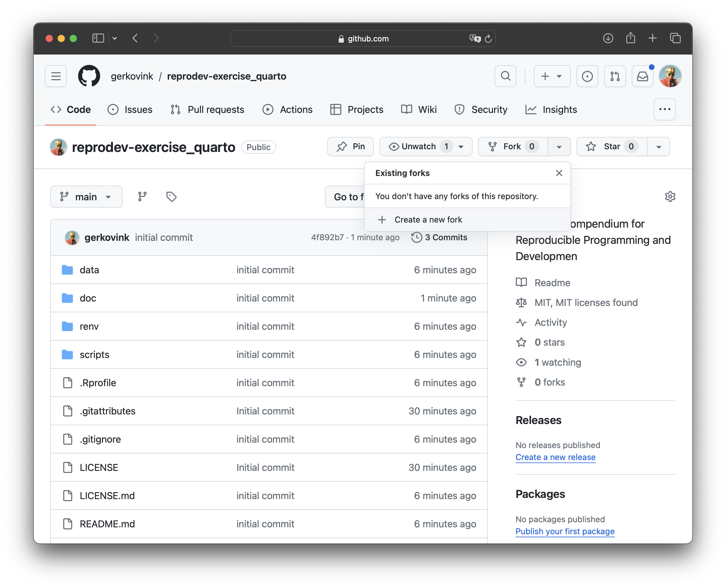
Task: Click the Go to file field
Action: coord(345,196)
